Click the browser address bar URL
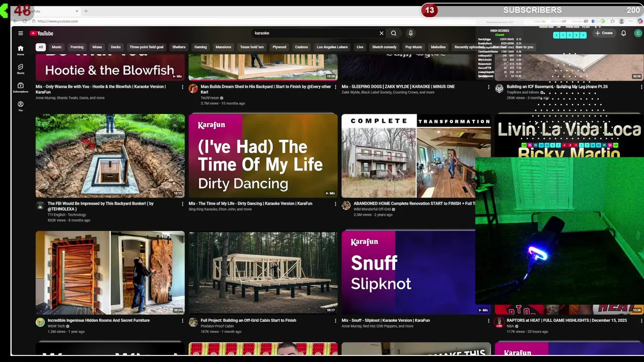The image size is (644, 362). pyautogui.click(x=58, y=21)
